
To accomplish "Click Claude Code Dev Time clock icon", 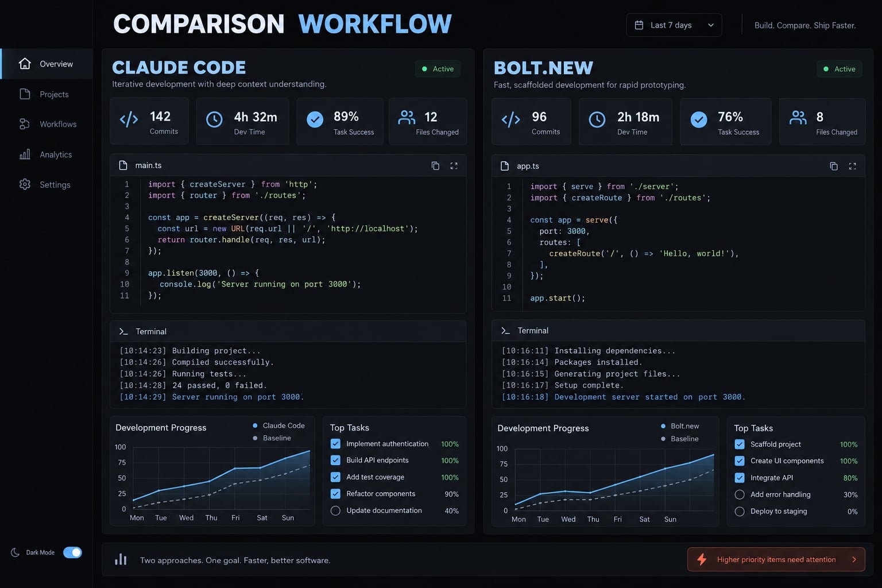I will point(214,119).
